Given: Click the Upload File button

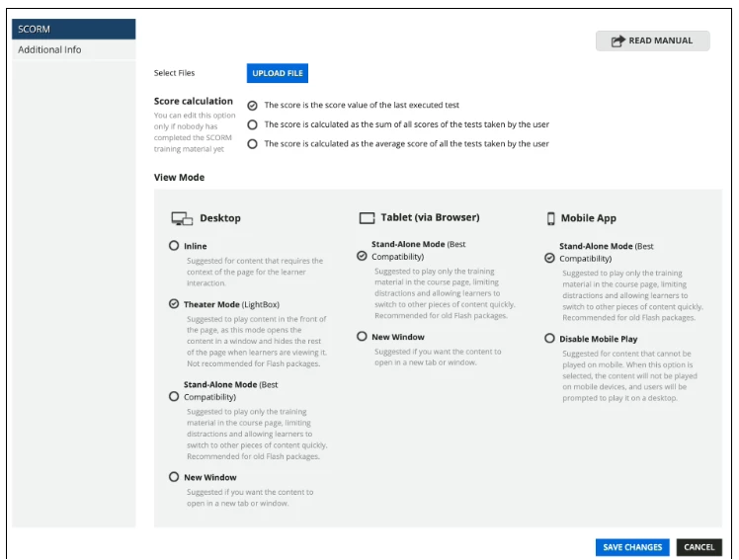Looking at the screenshot, I should (x=278, y=73).
